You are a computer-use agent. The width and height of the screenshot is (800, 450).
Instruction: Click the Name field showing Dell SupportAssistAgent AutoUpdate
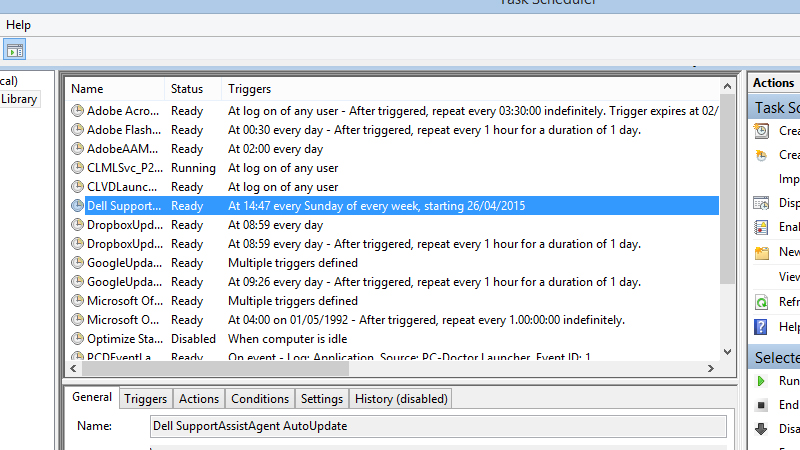[438, 426]
